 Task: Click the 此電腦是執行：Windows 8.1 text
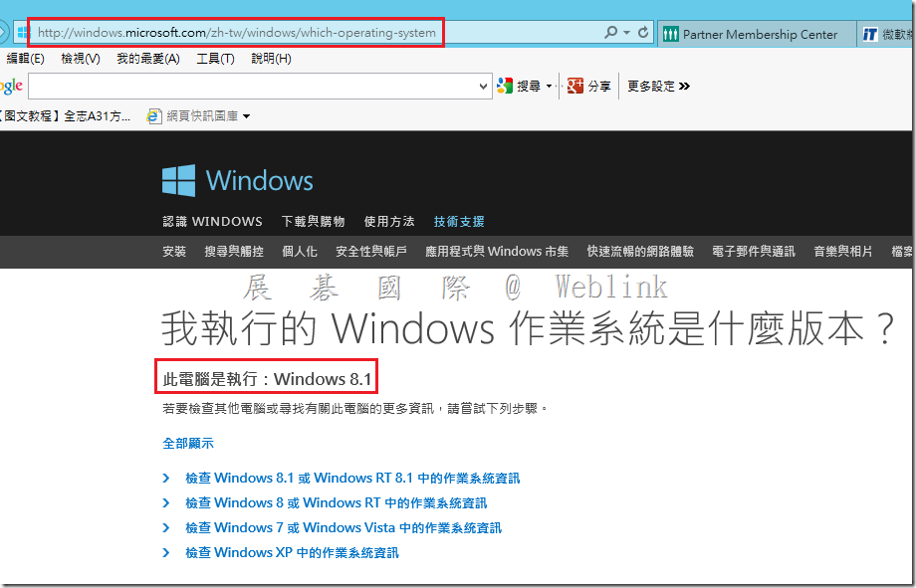[267, 379]
